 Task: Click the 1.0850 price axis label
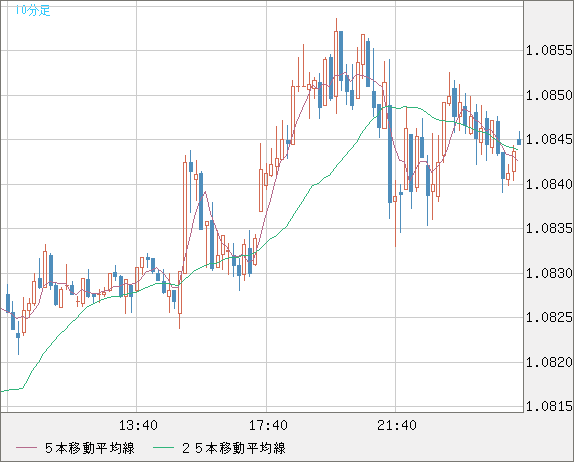(549, 96)
